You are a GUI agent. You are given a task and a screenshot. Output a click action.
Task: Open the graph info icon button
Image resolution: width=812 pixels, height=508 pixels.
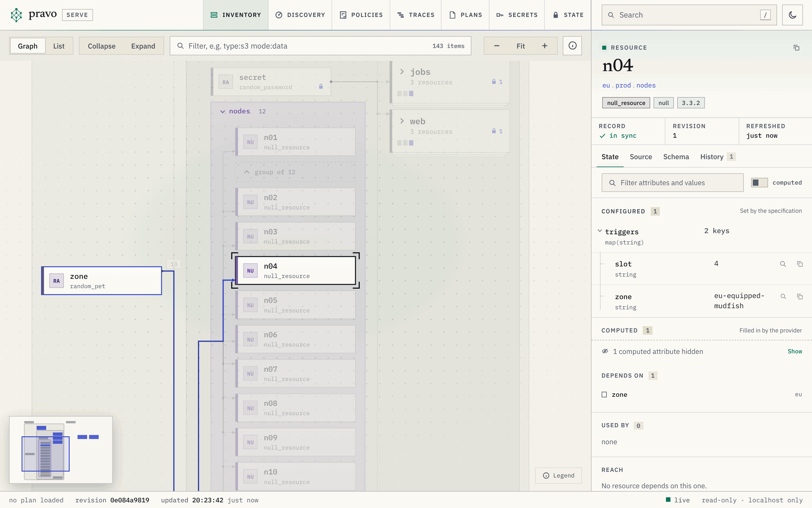click(572, 46)
